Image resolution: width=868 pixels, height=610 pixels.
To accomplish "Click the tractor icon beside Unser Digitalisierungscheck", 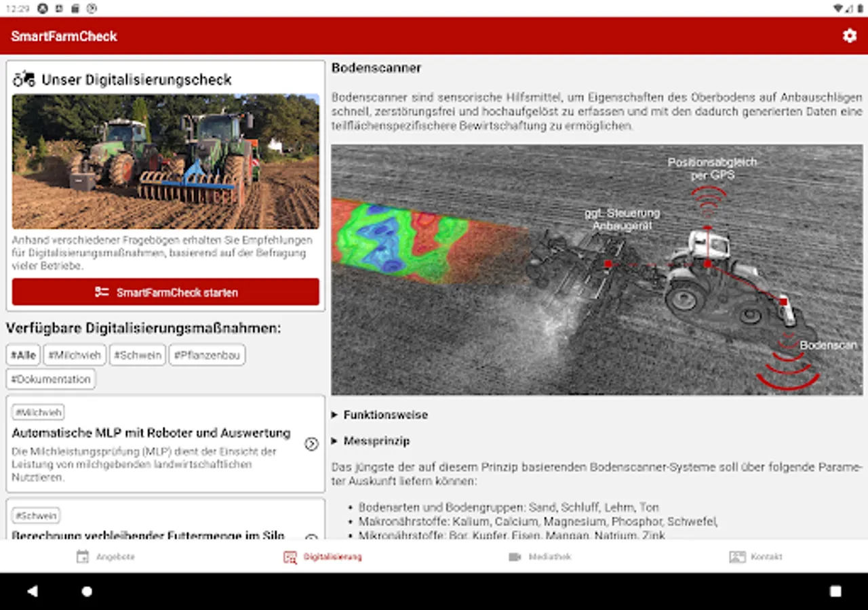I will point(24,79).
